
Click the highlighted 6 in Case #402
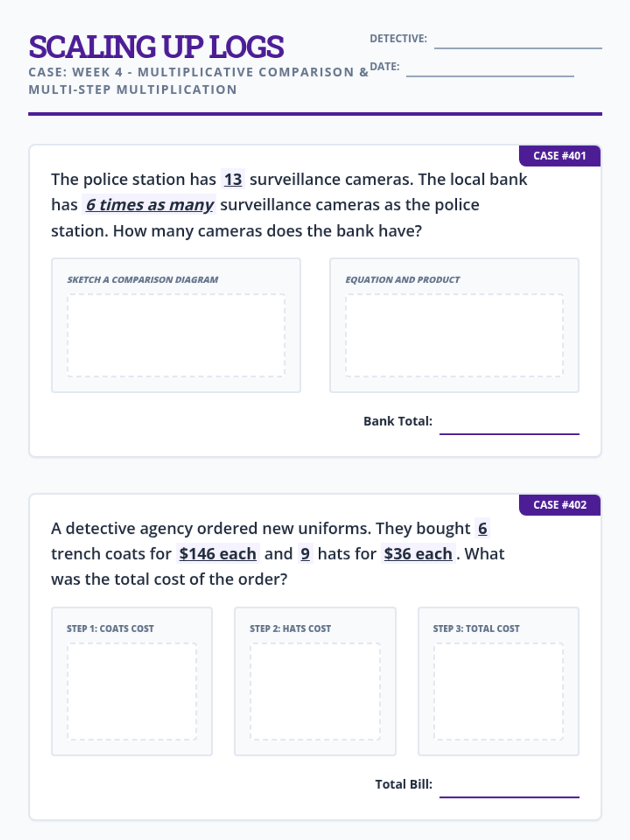(482, 528)
